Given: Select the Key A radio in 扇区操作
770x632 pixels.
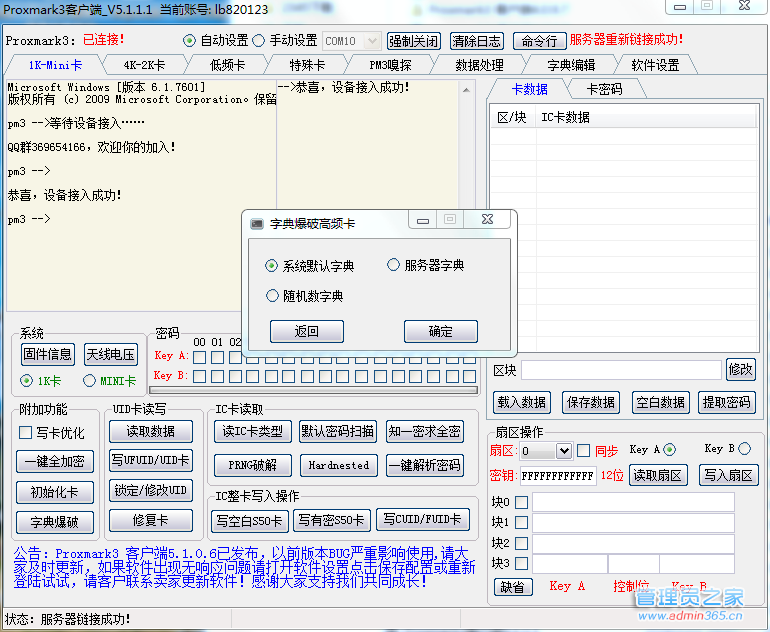Looking at the screenshot, I should pos(669,449).
